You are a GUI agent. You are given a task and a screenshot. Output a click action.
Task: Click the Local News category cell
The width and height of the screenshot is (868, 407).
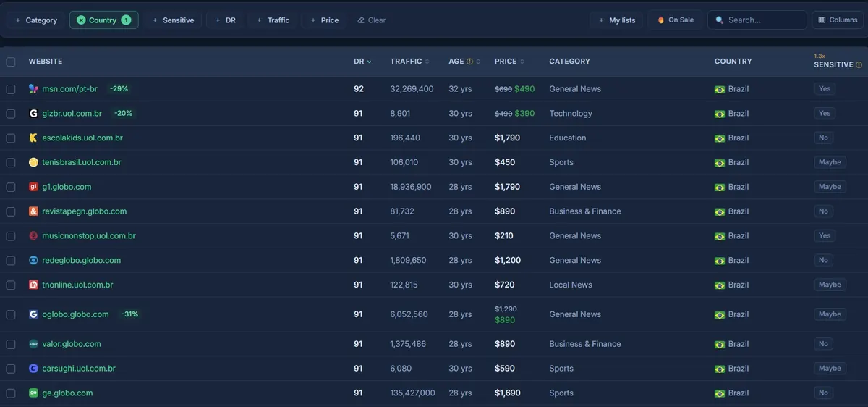(571, 285)
